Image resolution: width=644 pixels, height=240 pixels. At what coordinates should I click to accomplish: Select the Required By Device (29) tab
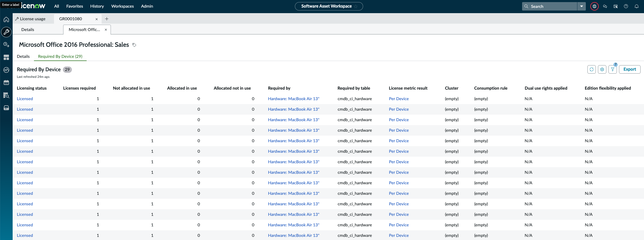(x=60, y=56)
